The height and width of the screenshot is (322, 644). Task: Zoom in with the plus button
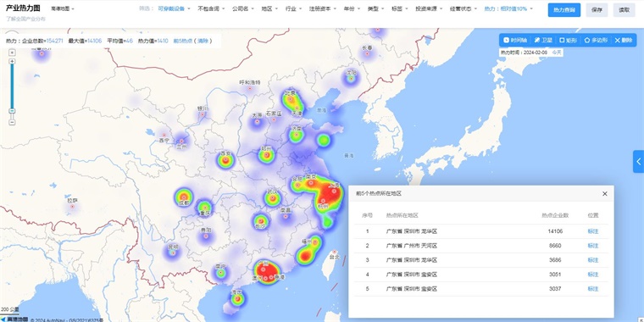coord(13,62)
